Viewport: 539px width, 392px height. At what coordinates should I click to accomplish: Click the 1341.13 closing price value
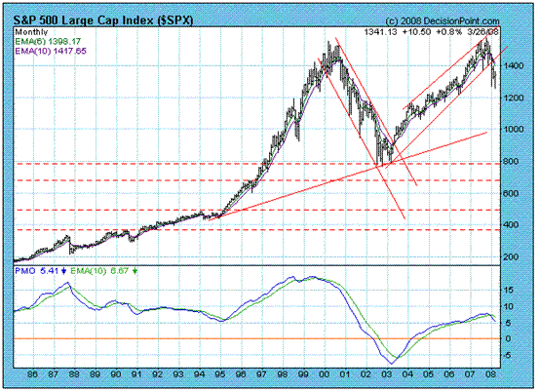click(380, 32)
